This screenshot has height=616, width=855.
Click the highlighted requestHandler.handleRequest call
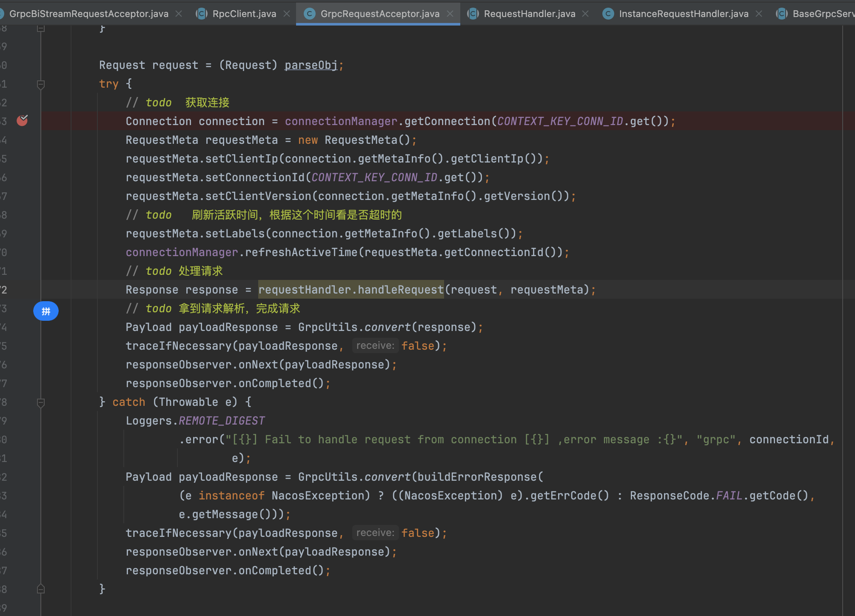(x=351, y=290)
